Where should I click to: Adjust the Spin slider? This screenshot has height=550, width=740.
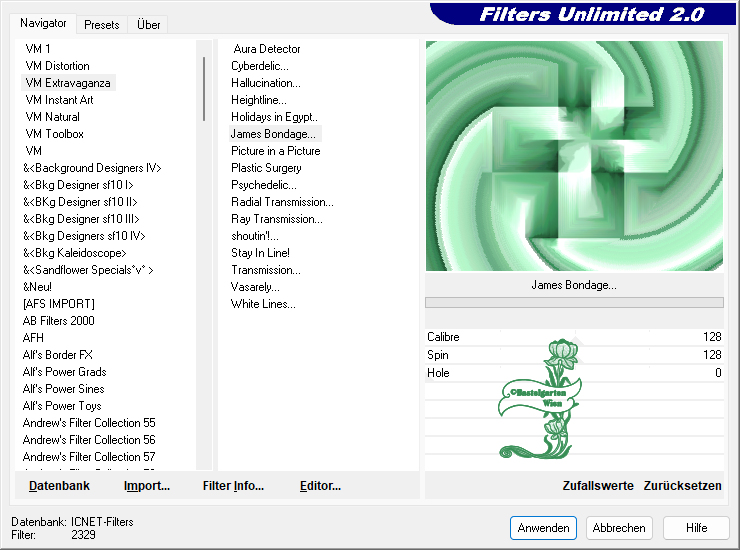click(574, 355)
